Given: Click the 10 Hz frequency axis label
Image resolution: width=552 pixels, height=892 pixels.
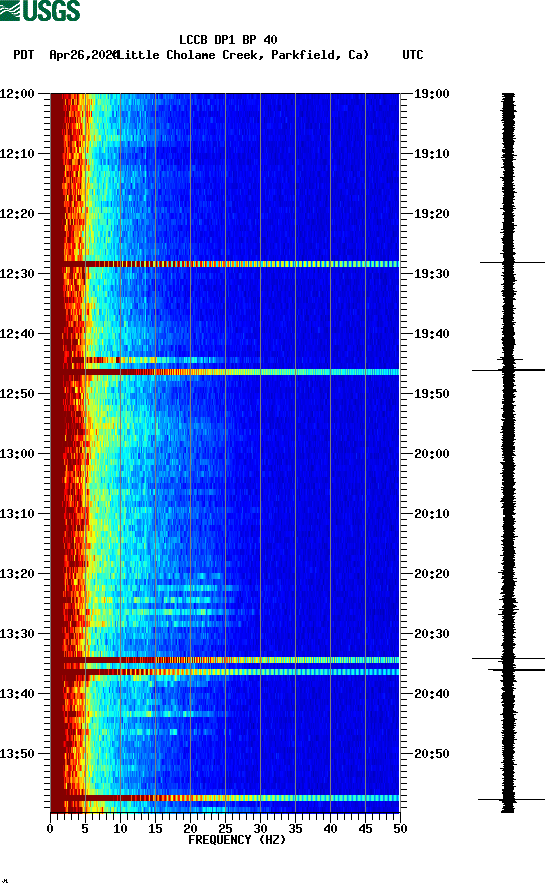Looking at the screenshot, I should [120, 829].
